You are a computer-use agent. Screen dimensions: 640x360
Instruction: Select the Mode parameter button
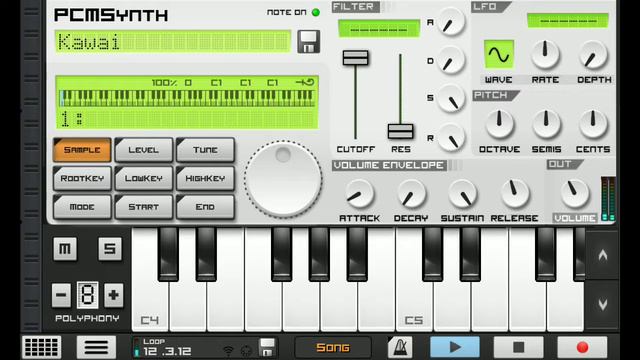pos(82,207)
